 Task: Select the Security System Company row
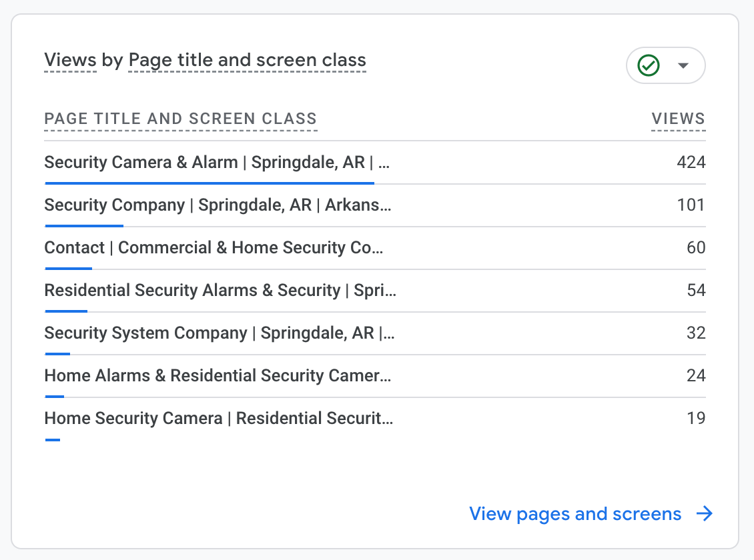pyautogui.click(x=219, y=333)
